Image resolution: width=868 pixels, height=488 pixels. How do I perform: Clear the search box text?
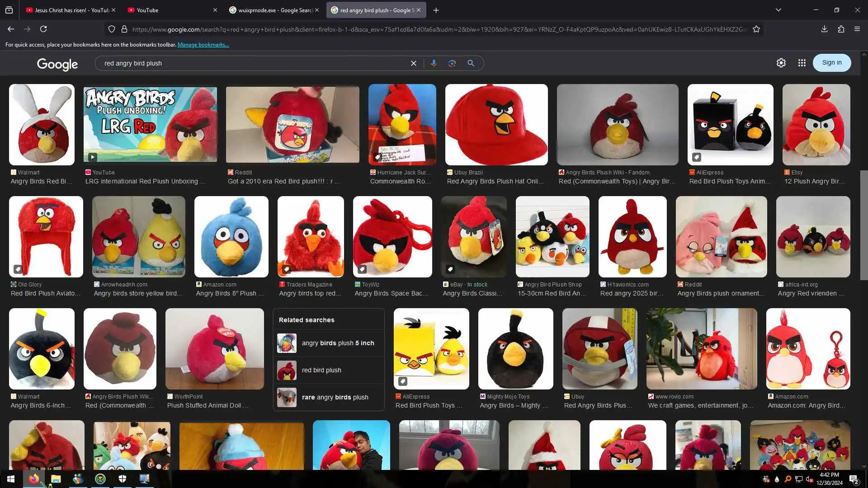point(413,63)
